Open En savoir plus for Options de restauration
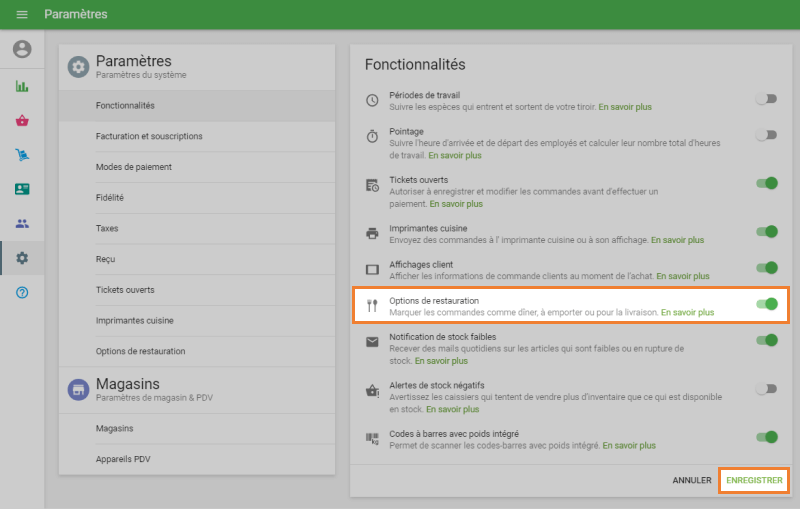This screenshot has width=800, height=509. point(688,313)
